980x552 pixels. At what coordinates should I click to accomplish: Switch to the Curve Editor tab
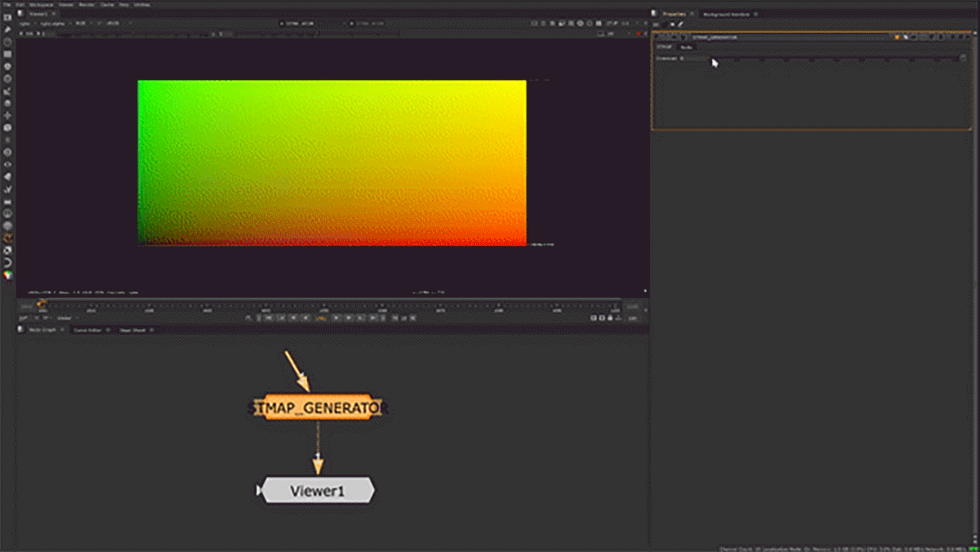coord(87,330)
